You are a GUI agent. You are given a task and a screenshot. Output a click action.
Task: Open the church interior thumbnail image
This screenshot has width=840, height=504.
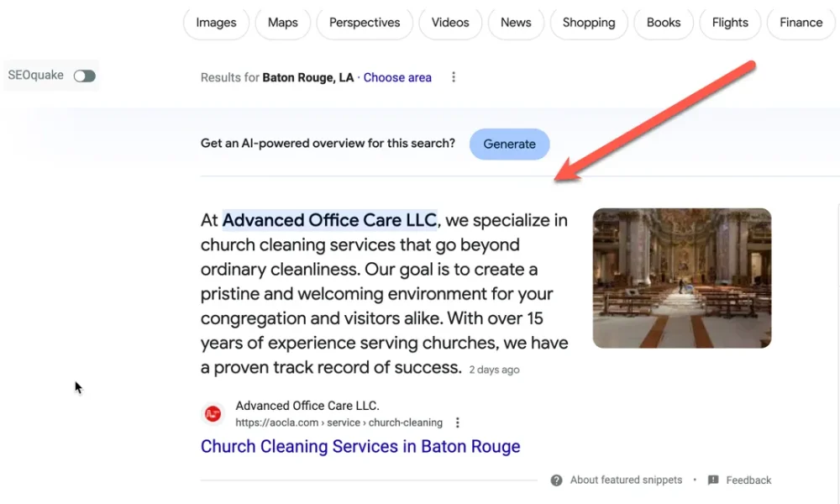pyautogui.click(x=682, y=278)
